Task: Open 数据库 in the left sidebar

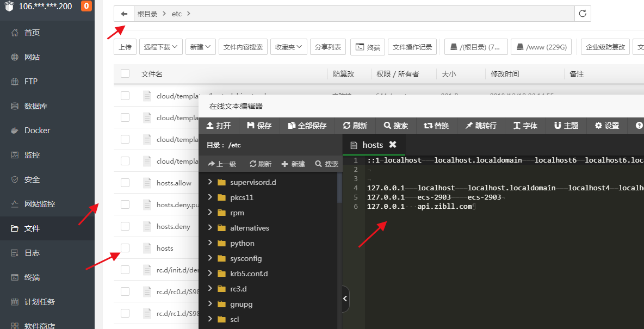Action: 36,106
